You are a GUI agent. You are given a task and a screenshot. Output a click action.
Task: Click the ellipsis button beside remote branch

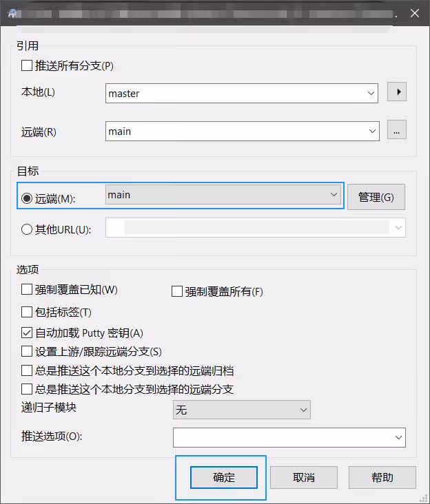[397, 129]
